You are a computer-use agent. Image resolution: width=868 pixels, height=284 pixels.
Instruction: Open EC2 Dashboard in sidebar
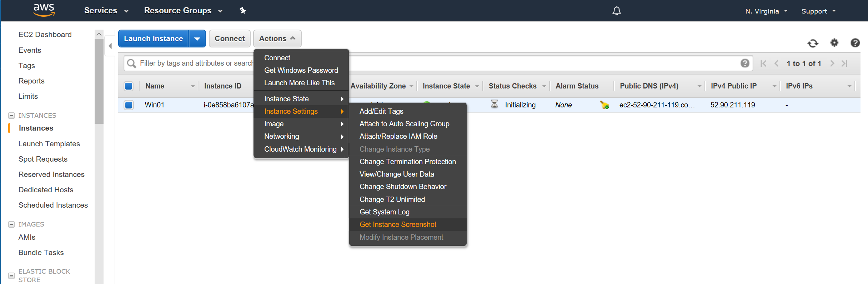45,35
